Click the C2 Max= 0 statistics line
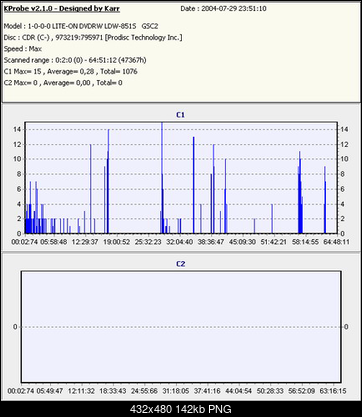The height and width of the screenshot is (417, 362). (63, 83)
